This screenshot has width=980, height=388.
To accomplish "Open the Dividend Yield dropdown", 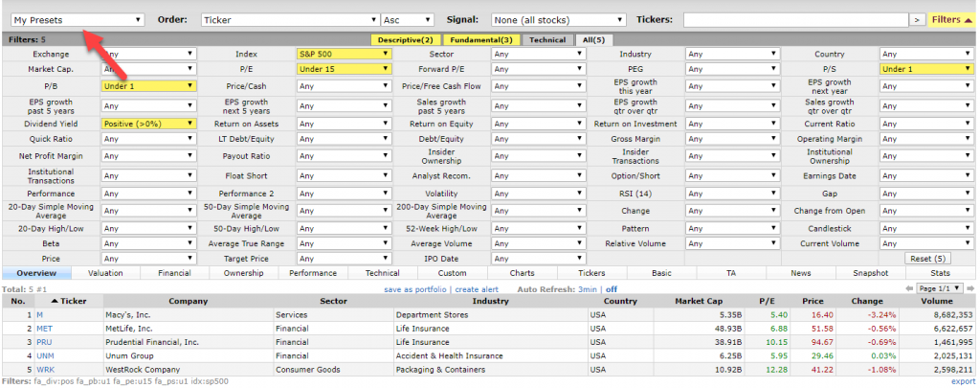I will click(149, 124).
